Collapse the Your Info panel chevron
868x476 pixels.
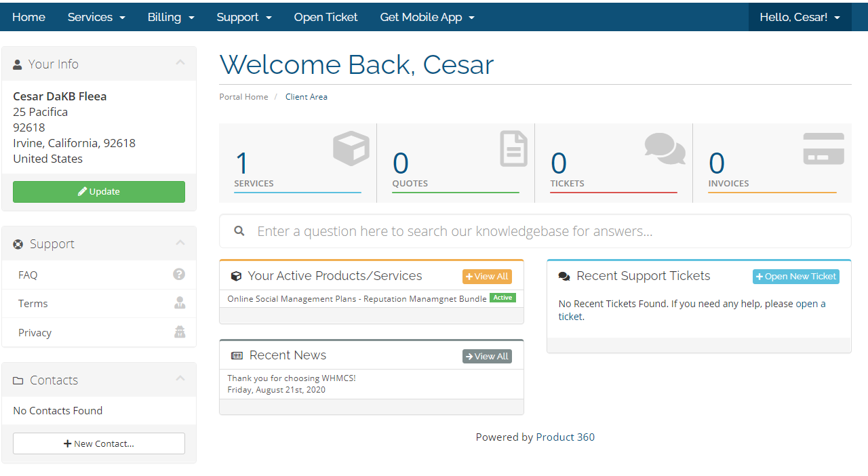[x=180, y=62]
